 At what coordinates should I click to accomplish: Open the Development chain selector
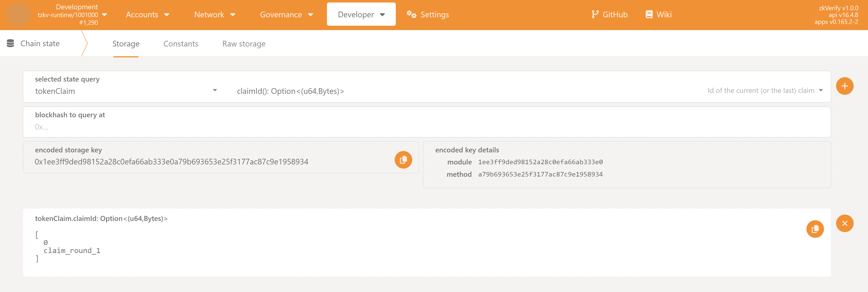click(73, 15)
